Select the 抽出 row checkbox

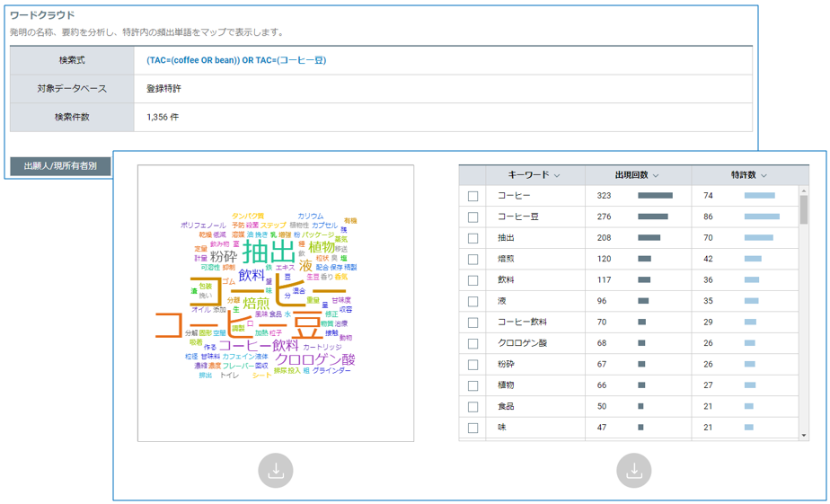click(x=472, y=238)
